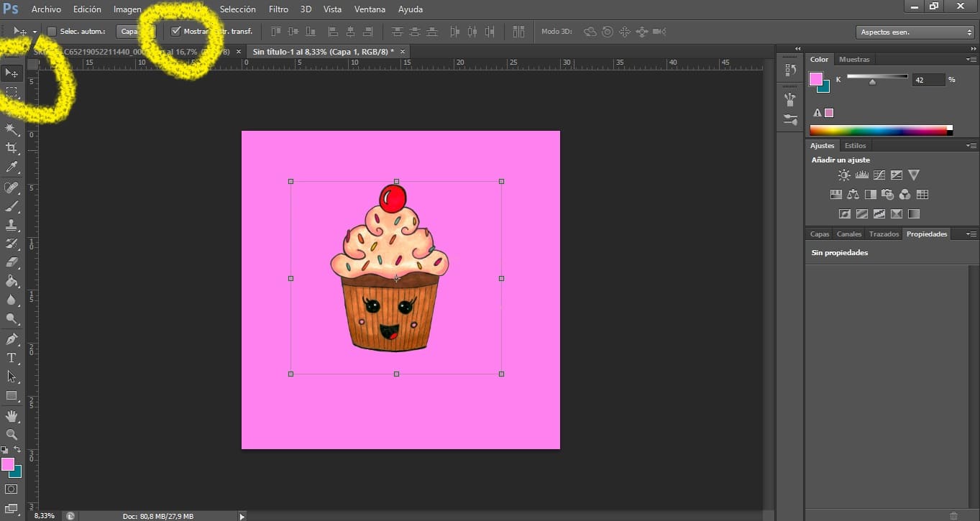Image resolution: width=980 pixels, height=521 pixels.
Task: Add a Photo Filter adjustment
Action: coord(888,194)
